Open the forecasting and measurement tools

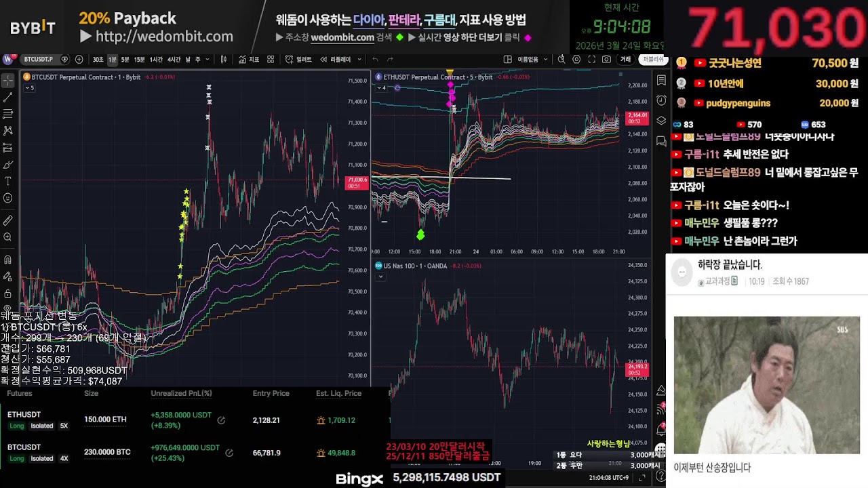pyautogui.click(x=8, y=147)
